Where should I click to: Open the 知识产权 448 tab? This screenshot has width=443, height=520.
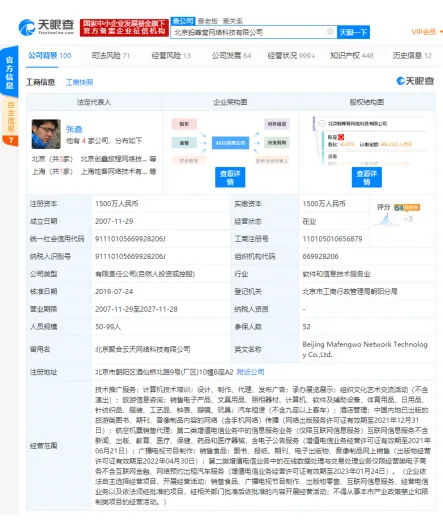click(352, 56)
